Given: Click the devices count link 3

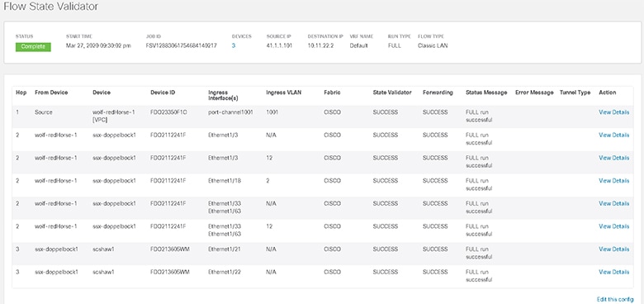Looking at the screenshot, I should pos(234,46).
